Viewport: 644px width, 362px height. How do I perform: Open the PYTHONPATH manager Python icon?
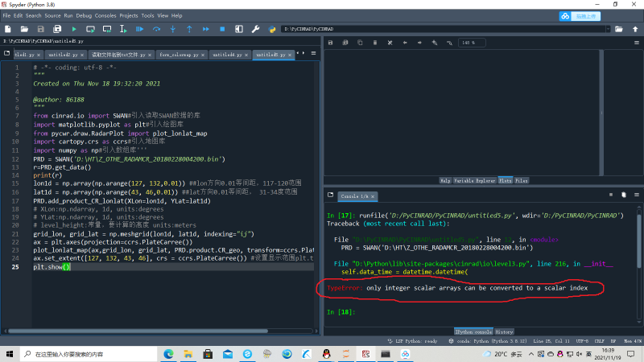(271, 29)
